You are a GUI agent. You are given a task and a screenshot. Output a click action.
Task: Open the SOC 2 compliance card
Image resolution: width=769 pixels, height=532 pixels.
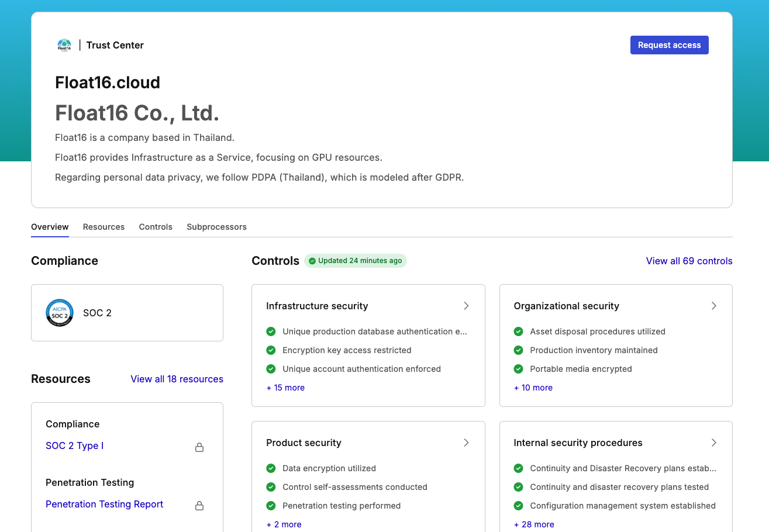(x=127, y=313)
